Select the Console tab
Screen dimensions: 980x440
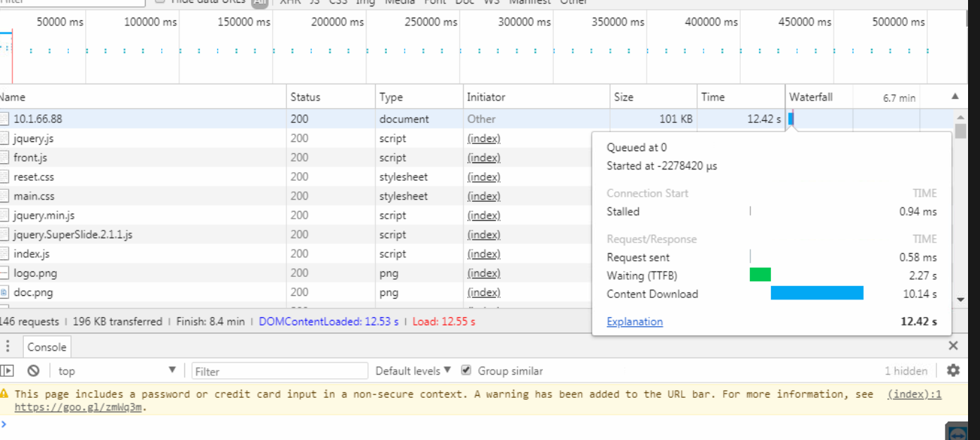click(x=46, y=347)
